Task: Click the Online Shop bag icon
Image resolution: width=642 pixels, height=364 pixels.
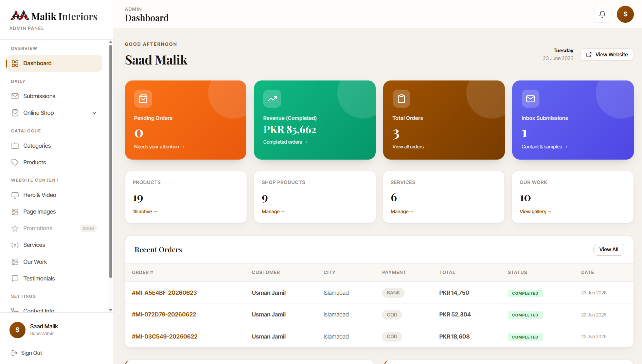Action: tap(15, 113)
